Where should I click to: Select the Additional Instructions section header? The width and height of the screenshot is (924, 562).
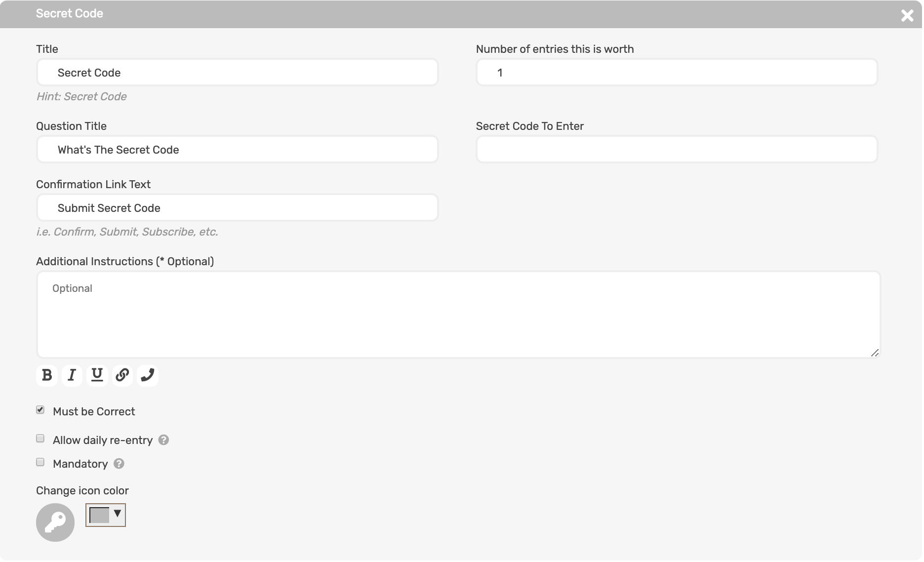click(x=125, y=261)
